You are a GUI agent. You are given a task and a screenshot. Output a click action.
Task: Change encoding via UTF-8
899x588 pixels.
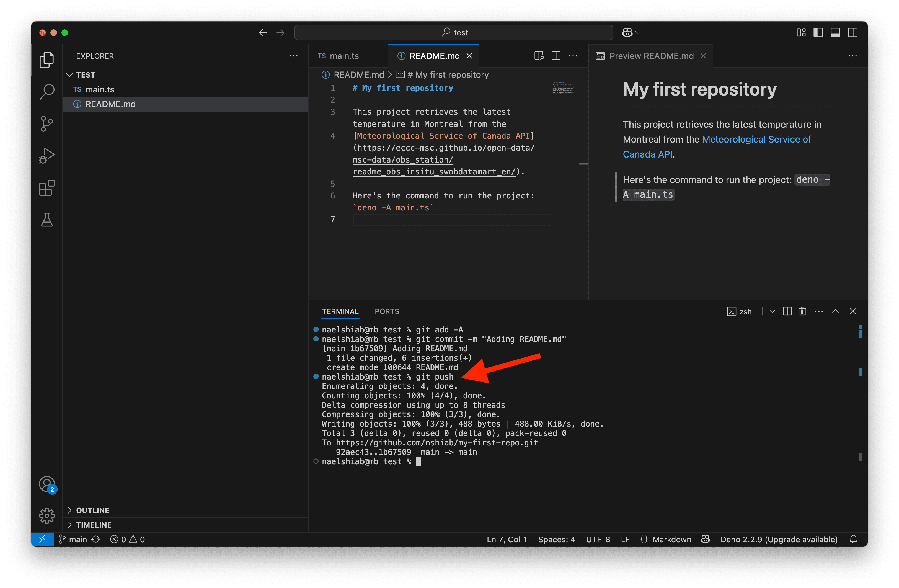pyautogui.click(x=598, y=539)
